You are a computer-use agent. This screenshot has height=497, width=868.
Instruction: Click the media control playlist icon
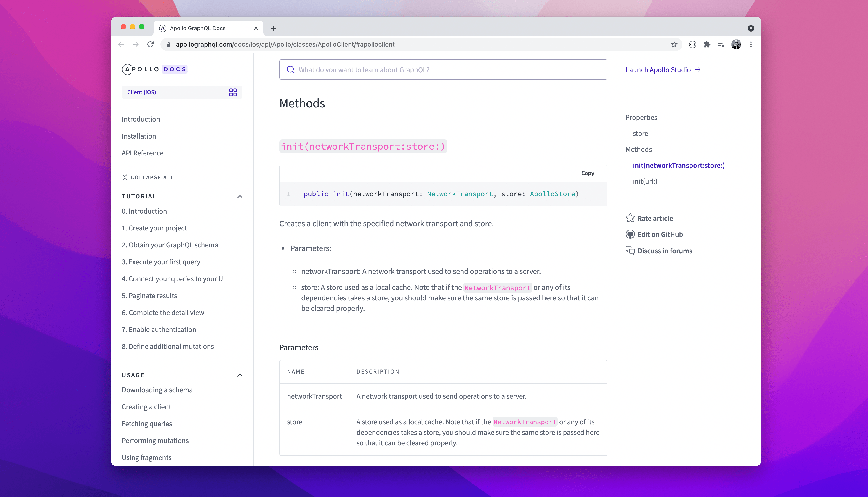721,44
